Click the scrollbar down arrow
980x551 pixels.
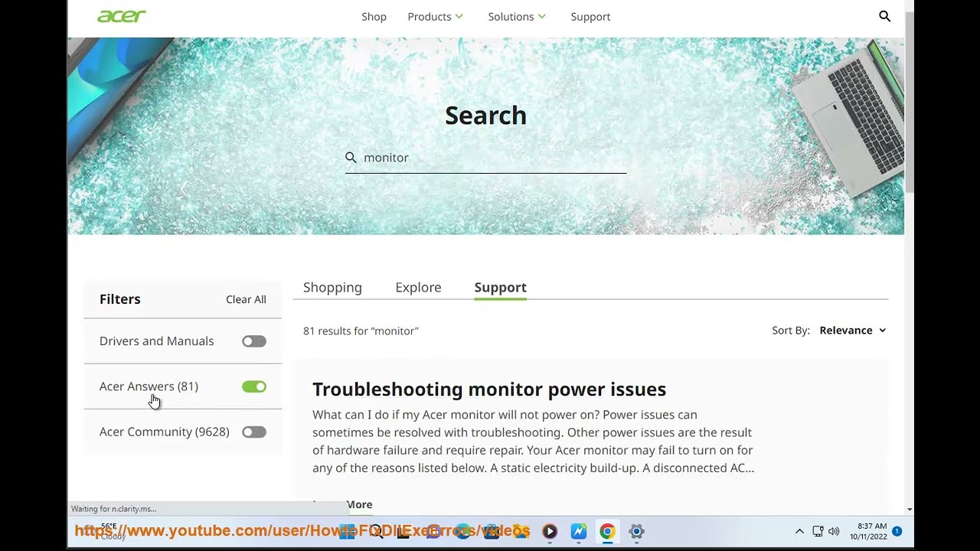(909, 509)
